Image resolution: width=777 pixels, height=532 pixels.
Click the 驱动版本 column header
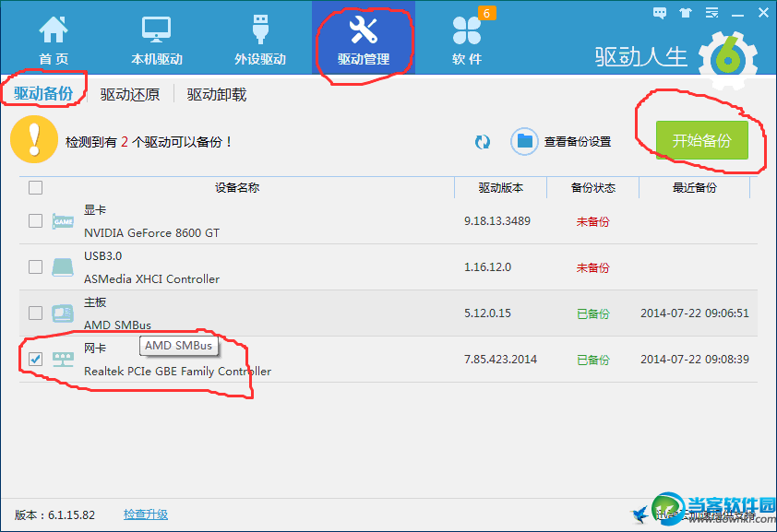[x=500, y=187]
